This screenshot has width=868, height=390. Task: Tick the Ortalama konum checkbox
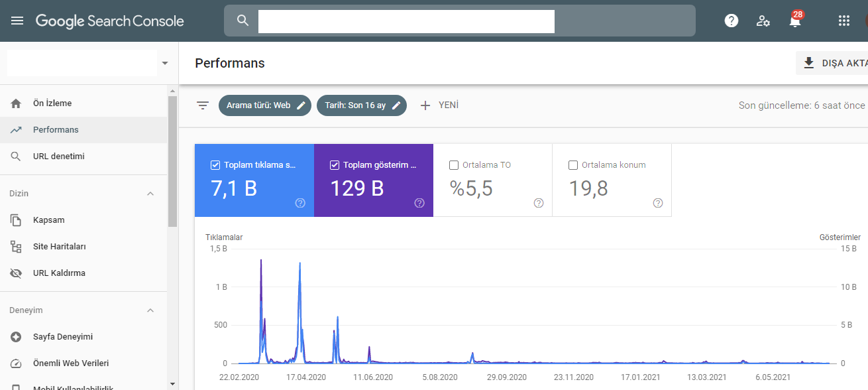pos(573,165)
